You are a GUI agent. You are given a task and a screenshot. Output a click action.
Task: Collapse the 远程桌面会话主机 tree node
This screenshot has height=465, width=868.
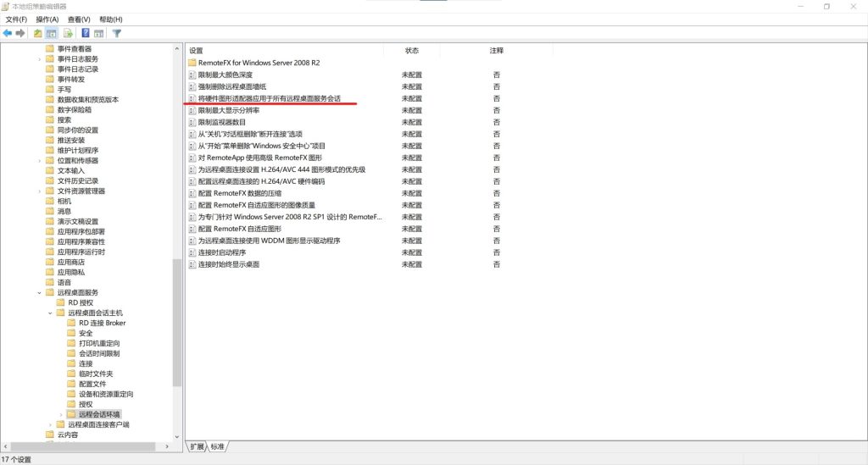click(50, 313)
